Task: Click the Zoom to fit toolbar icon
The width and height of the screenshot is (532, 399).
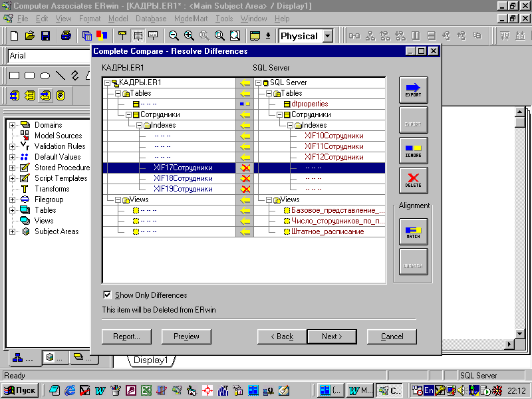Action: pyautogui.click(x=235, y=36)
